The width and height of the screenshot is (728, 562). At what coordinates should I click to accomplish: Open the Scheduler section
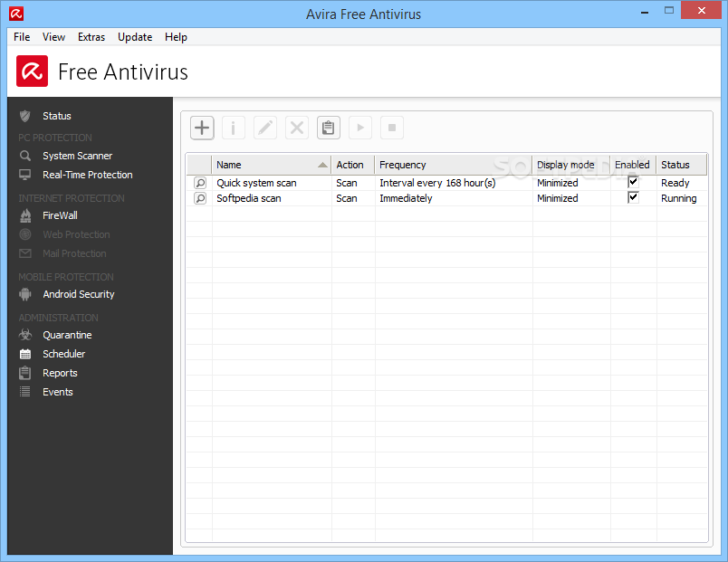[x=64, y=354]
